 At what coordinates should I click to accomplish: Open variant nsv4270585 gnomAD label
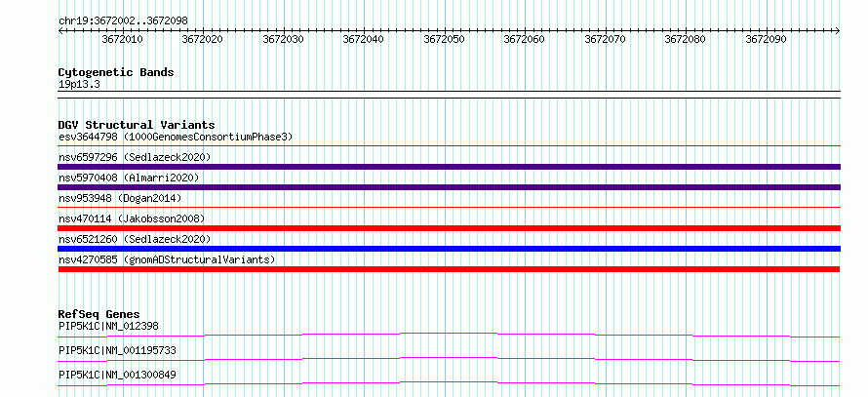point(167,259)
